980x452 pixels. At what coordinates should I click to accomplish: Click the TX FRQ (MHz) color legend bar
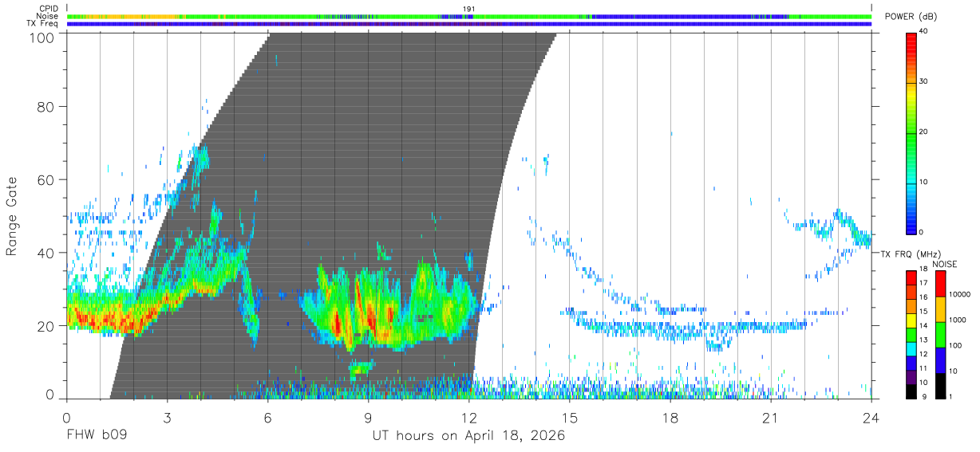tap(911, 334)
